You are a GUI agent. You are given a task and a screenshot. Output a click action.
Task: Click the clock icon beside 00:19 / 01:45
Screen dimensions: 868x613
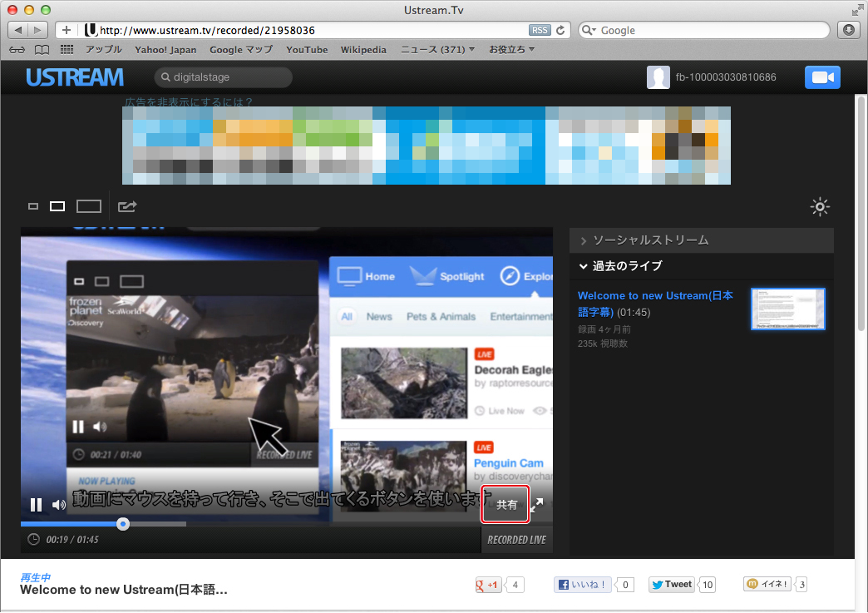(x=34, y=539)
